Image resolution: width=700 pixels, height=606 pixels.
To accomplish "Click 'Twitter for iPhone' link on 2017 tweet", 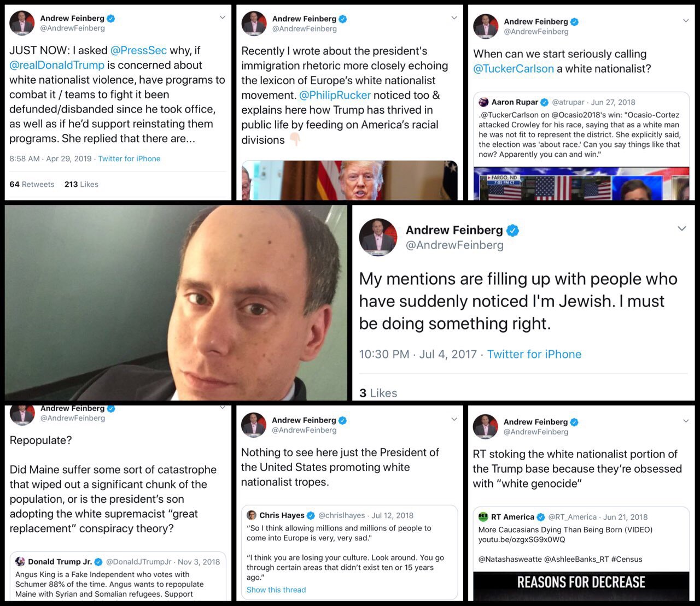I will [x=534, y=354].
